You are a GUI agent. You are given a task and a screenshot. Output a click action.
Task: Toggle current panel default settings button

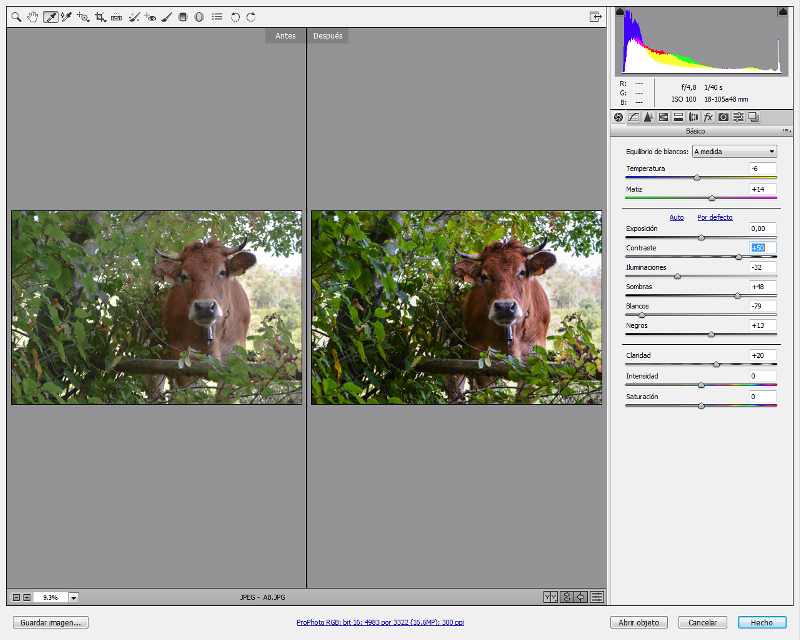[x=596, y=597]
